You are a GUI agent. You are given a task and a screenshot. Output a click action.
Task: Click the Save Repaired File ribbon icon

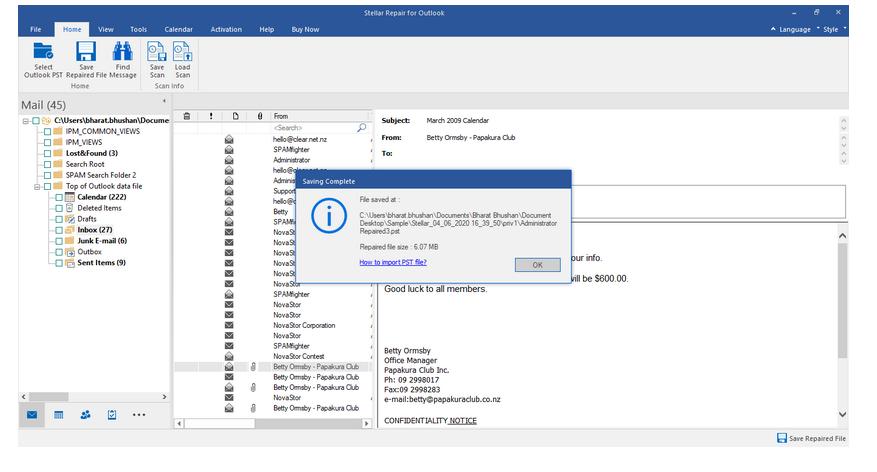point(86,51)
